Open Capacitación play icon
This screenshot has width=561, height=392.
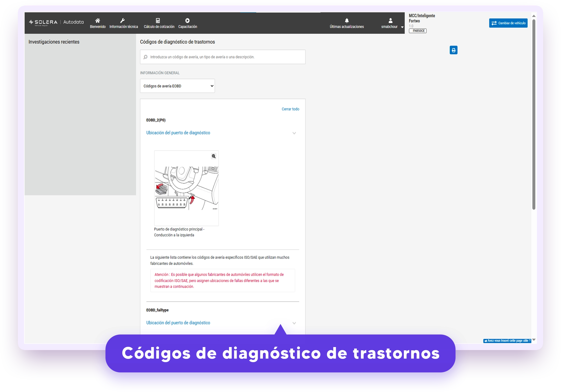[x=187, y=21]
